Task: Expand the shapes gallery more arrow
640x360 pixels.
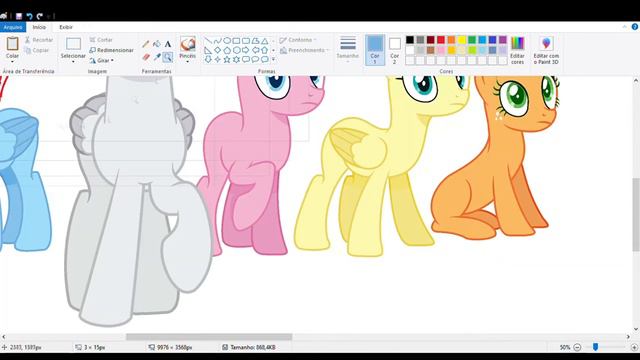Action: (x=273, y=60)
